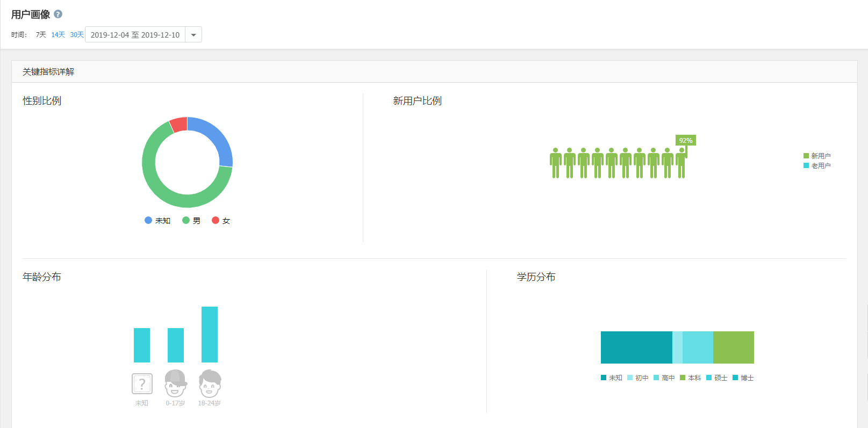This screenshot has height=428, width=868.
Task: Click the help question mark icon beside 用户画像
Action: [x=58, y=14]
